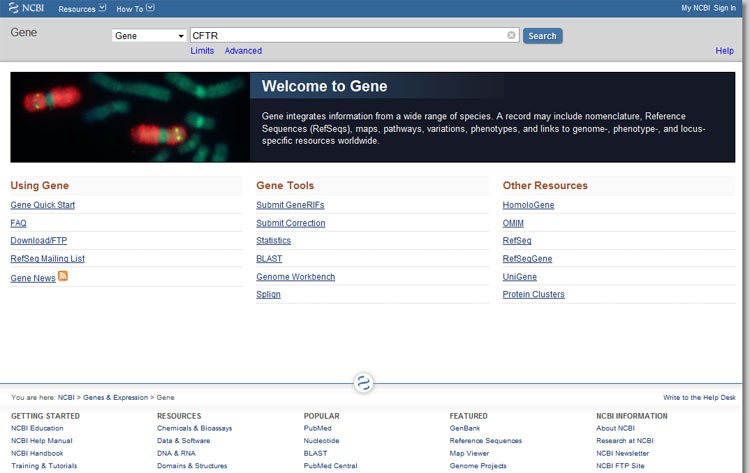Open the FAQ link
The width and height of the screenshot is (750, 473).
pyautogui.click(x=18, y=223)
